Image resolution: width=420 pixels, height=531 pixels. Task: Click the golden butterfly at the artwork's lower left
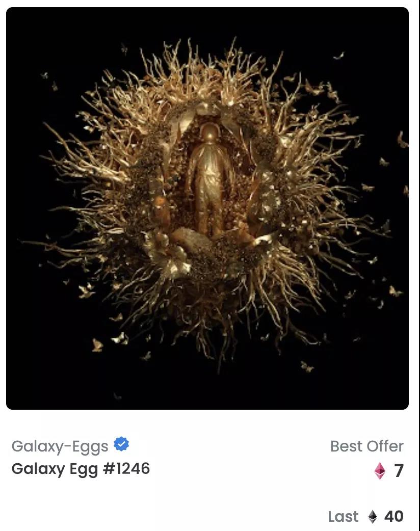(97, 346)
